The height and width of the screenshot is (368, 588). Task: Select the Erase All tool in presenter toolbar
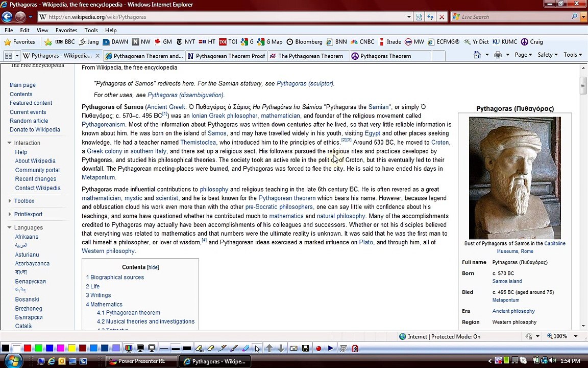point(200,349)
